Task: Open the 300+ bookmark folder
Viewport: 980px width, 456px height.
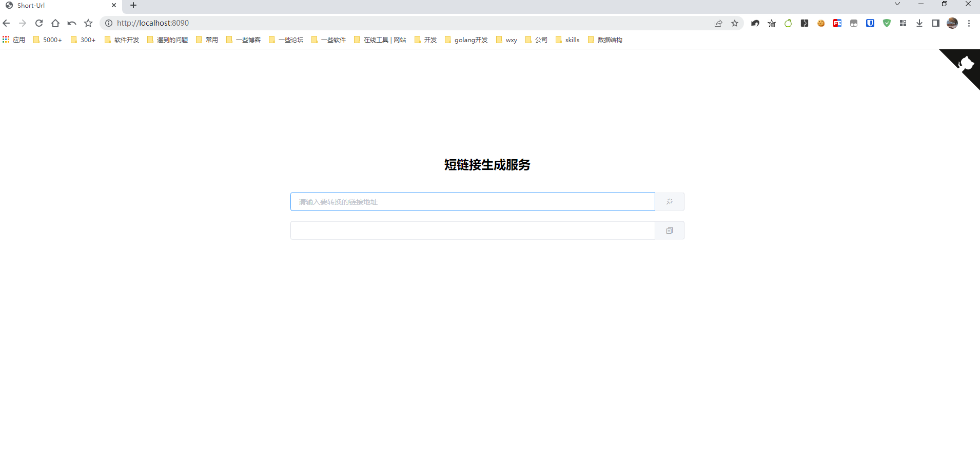Action: click(x=83, y=40)
